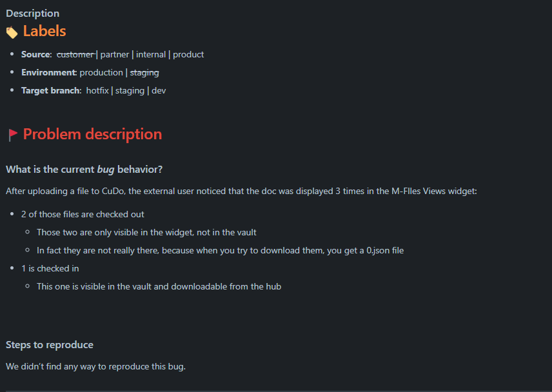The height and width of the screenshot is (392, 552).
Task: Click the Problem description heading
Action: point(93,134)
